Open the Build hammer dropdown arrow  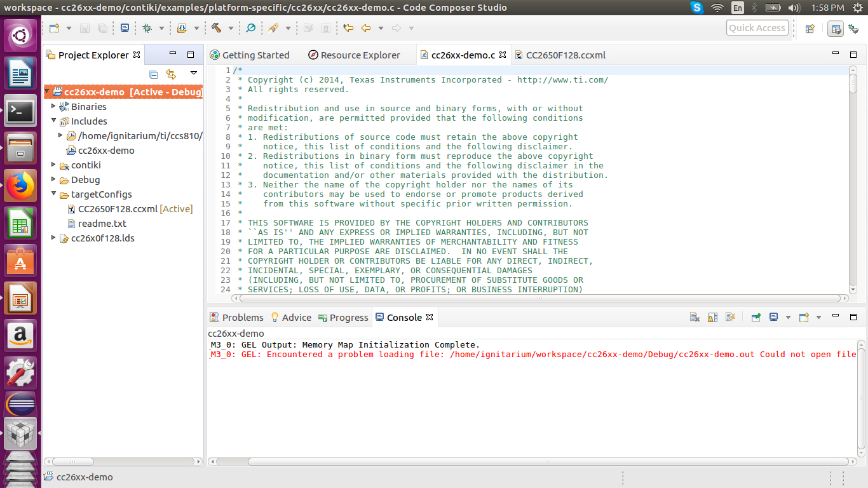(231, 28)
